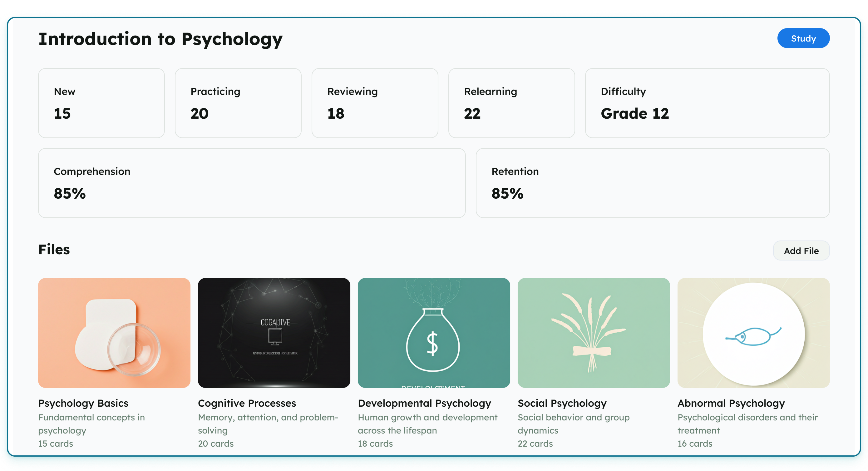The image size is (868, 471).
Task: Click 'Social behavior and group dynamics' description
Action: click(x=574, y=424)
